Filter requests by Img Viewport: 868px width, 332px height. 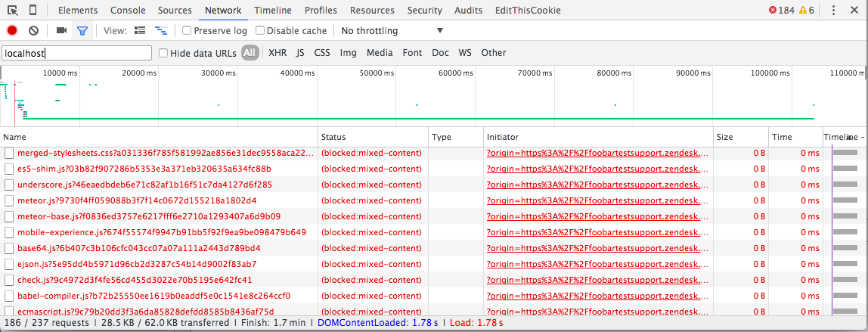[349, 53]
